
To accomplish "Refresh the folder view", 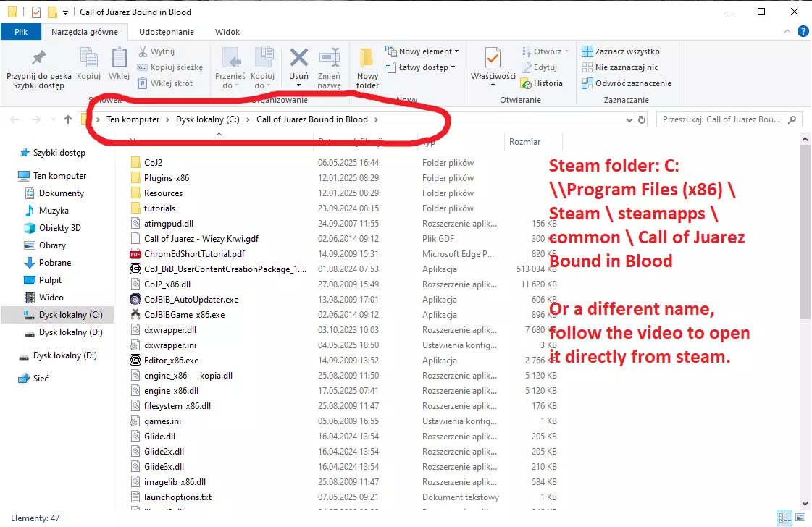I will click(642, 119).
